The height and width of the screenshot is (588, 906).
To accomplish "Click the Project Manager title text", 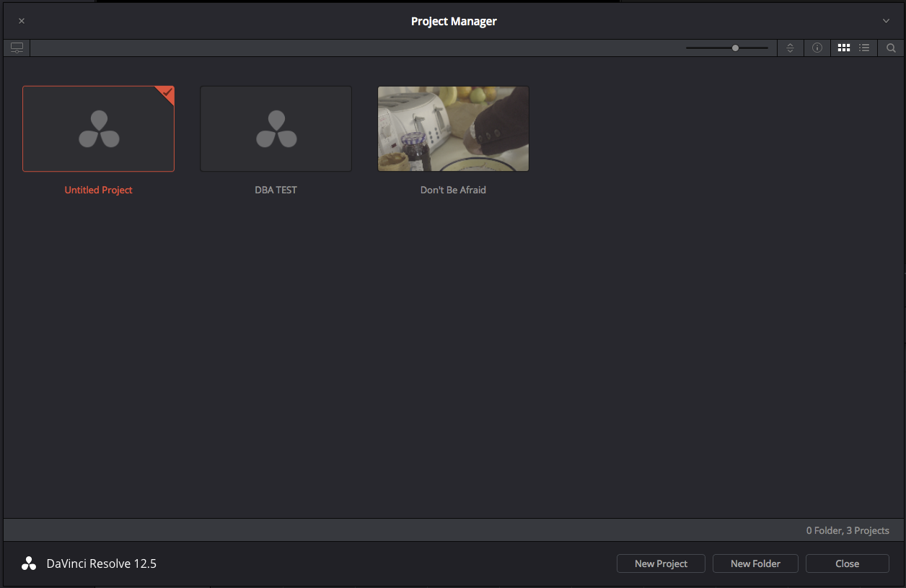I will pos(454,21).
